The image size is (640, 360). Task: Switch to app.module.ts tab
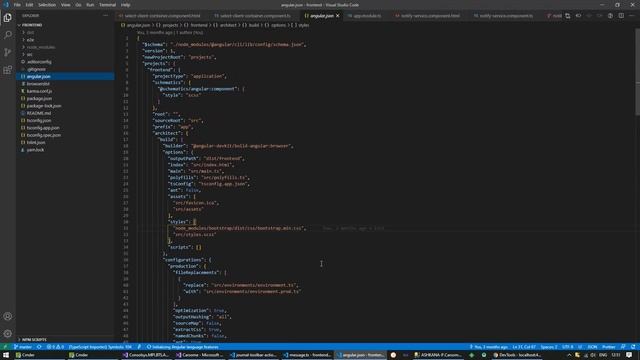coord(367,16)
